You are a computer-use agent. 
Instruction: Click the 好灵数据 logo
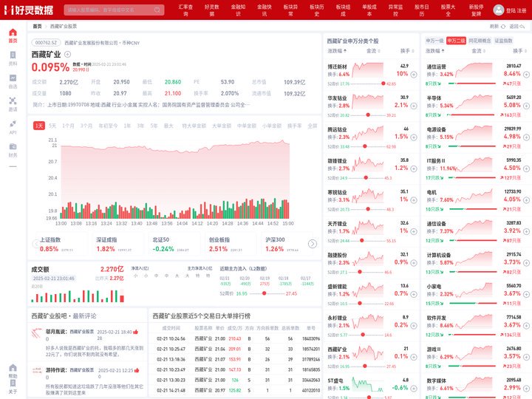click(x=29, y=10)
